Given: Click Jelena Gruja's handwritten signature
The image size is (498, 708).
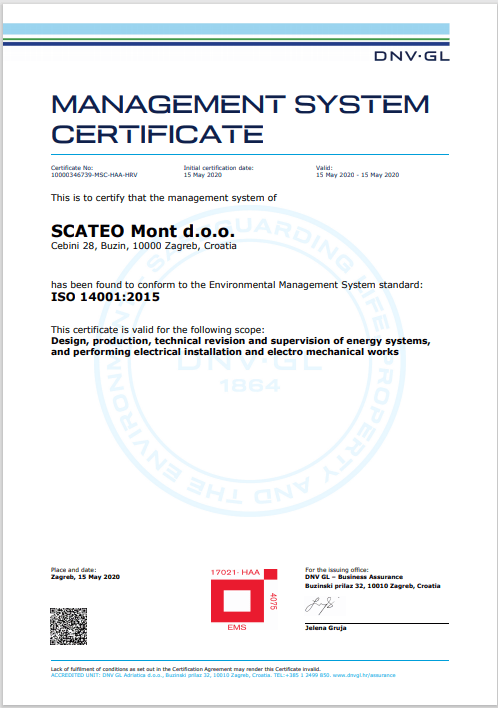Looking at the screenshot, I should (322, 605).
